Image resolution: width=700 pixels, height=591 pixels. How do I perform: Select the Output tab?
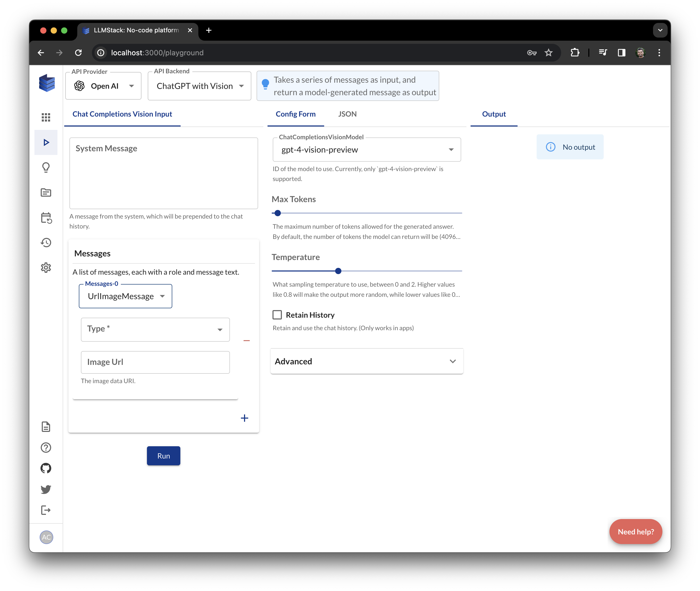click(494, 114)
